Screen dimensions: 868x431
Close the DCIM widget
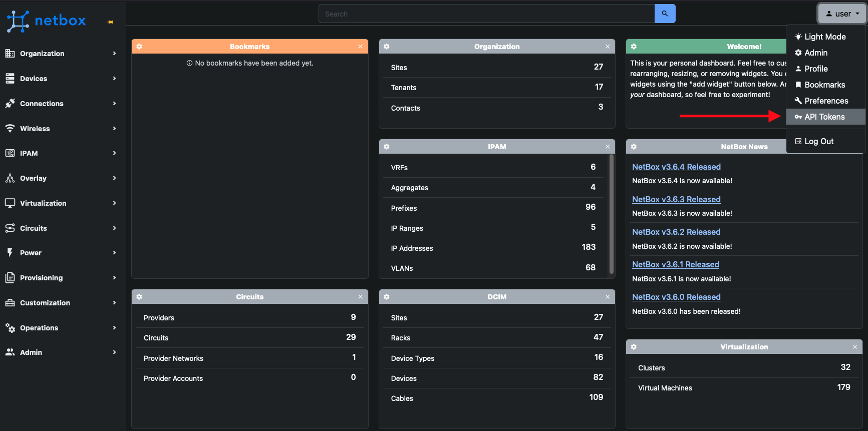[608, 297]
